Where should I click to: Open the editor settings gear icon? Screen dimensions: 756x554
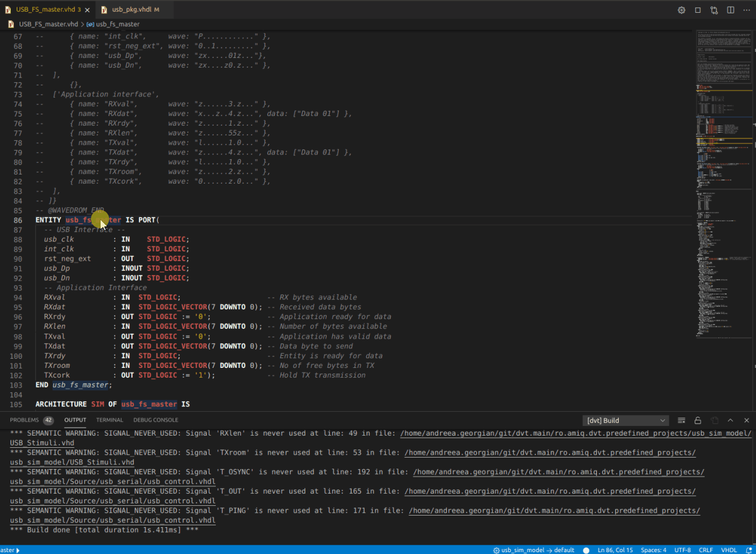tap(682, 10)
